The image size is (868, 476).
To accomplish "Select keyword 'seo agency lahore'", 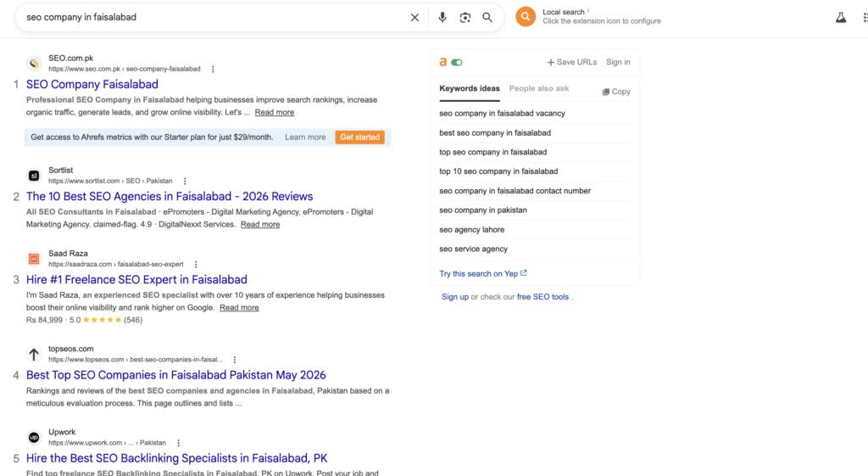I will coord(471,229).
